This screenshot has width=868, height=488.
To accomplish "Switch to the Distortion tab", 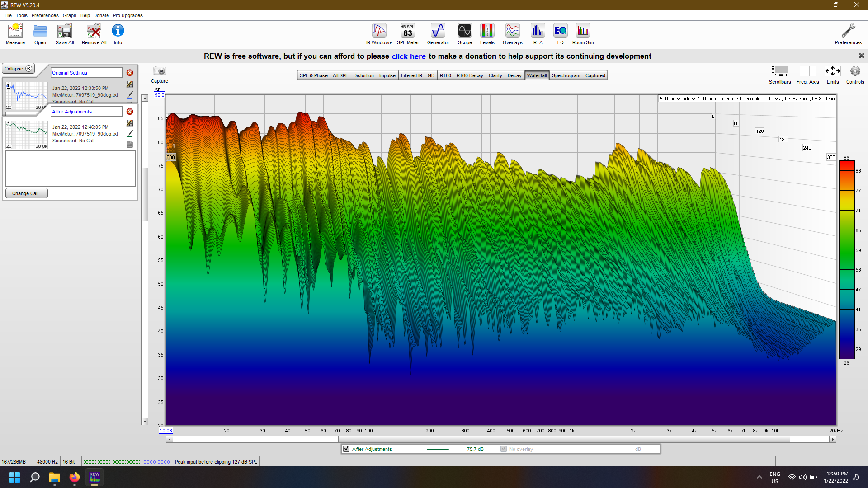I will [x=363, y=75].
